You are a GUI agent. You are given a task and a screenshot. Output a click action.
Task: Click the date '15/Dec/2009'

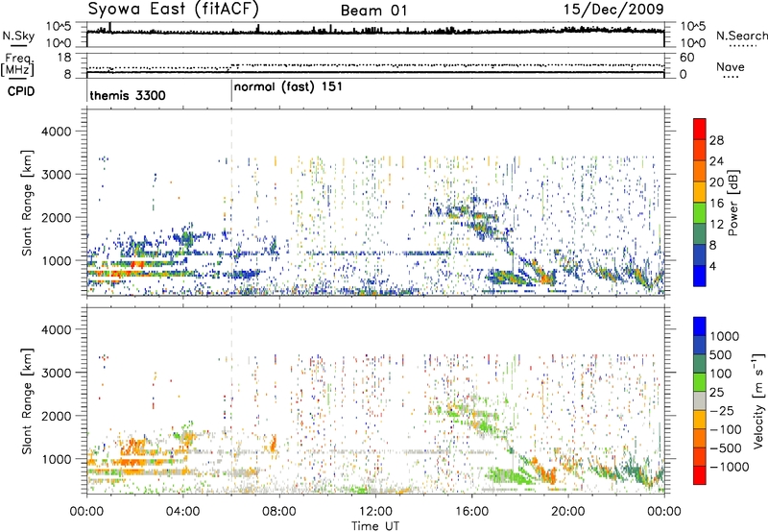pos(613,10)
